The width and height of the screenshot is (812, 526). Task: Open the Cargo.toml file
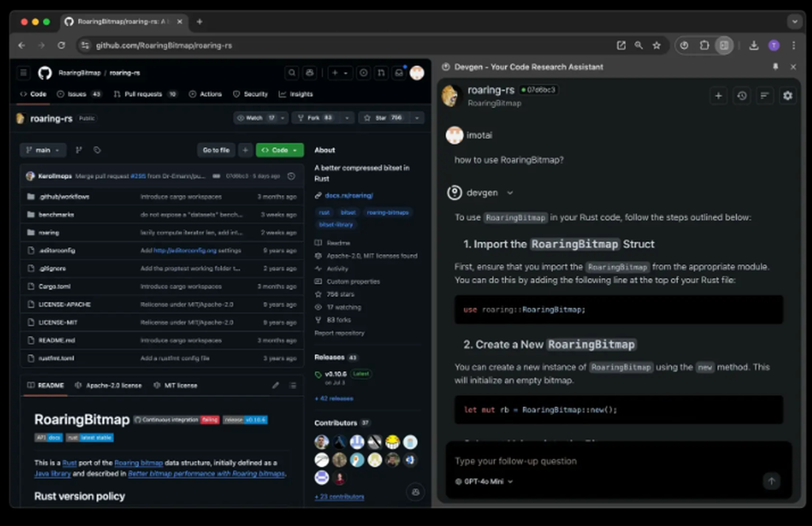pos(54,287)
